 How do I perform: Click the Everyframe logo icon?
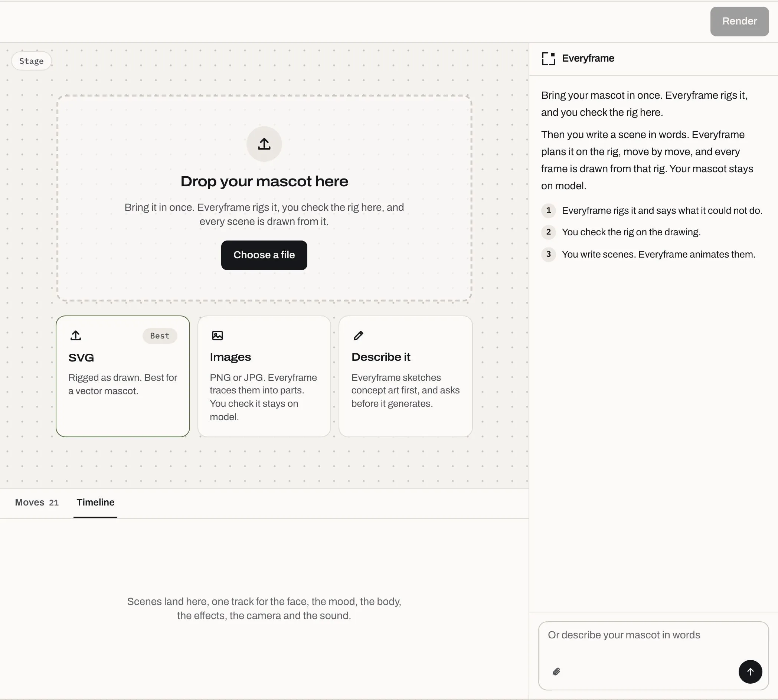click(548, 59)
